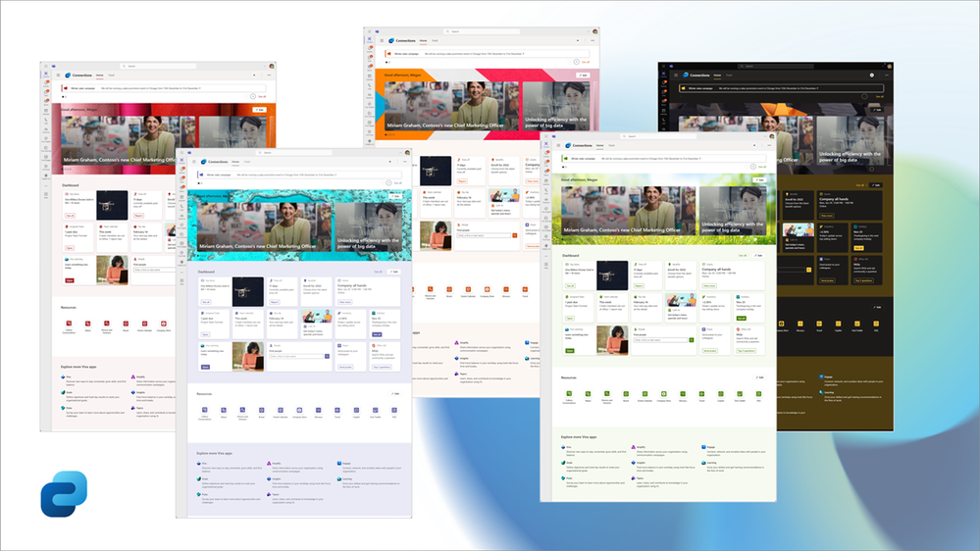Screen dimensions: 980x551
Task: Click announcements See all link in the orange-theme window
Action: 585,62
